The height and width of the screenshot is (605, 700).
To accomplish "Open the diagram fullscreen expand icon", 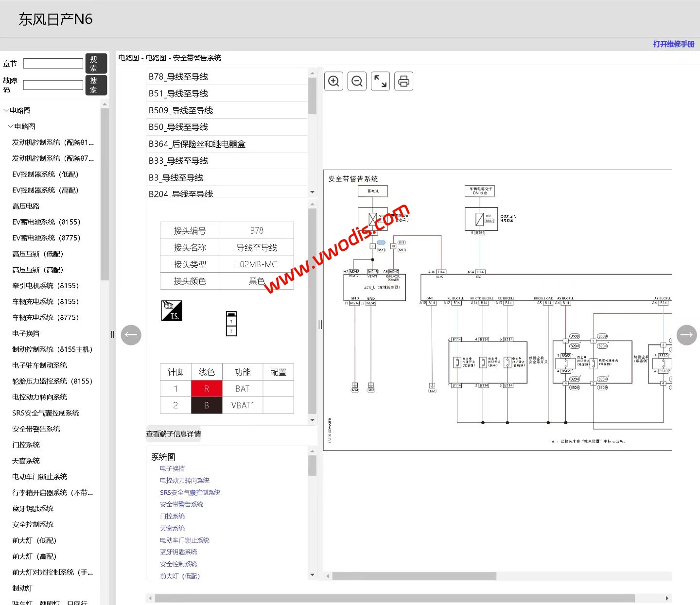I will point(380,81).
